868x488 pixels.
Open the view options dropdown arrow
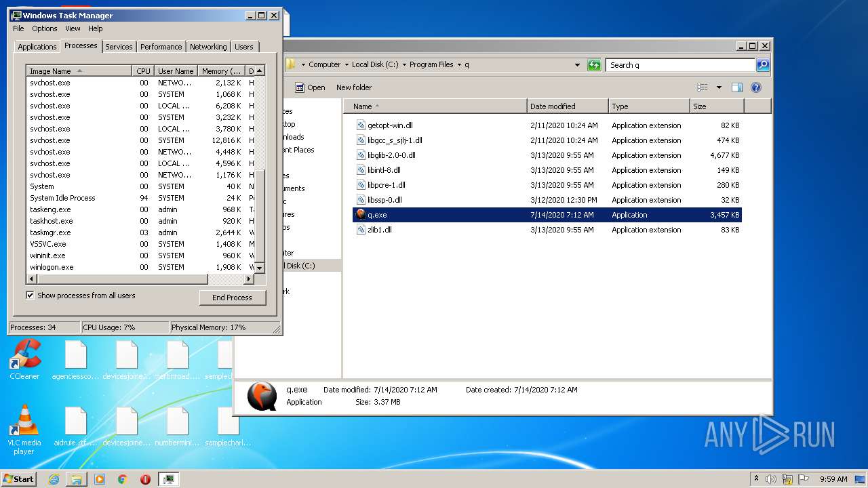coord(719,87)
